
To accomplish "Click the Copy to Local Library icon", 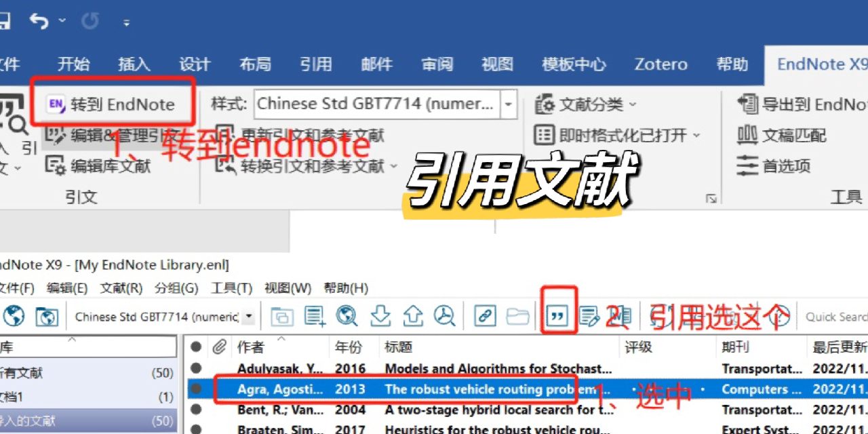I will 282,316.
